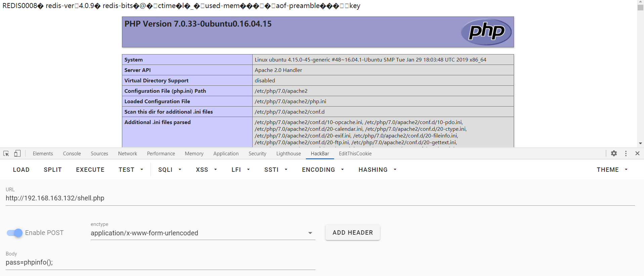Click the Linux ubuntu system info value
The image size is (644, 276).
click(370, 60)
